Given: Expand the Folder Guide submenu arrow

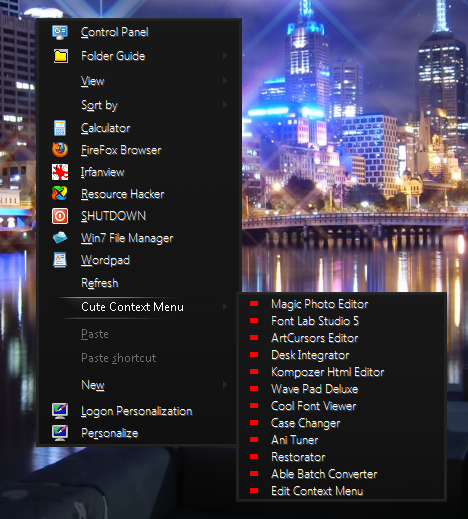Looking at the screenshot, I should pos(225,56).
